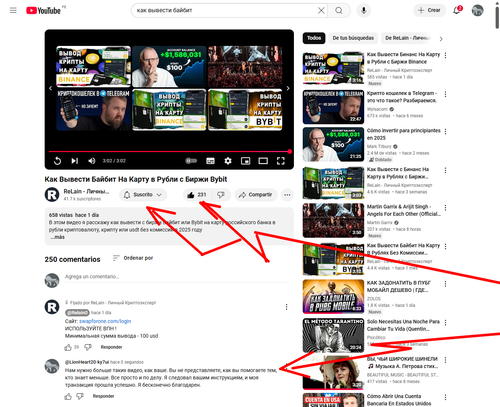
Task: Skip to next video
Action: (74, 161)
